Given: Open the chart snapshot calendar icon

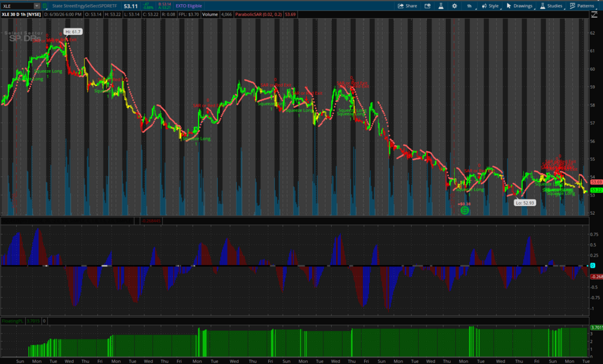Looking at the screenshot, I should (427, 6).
